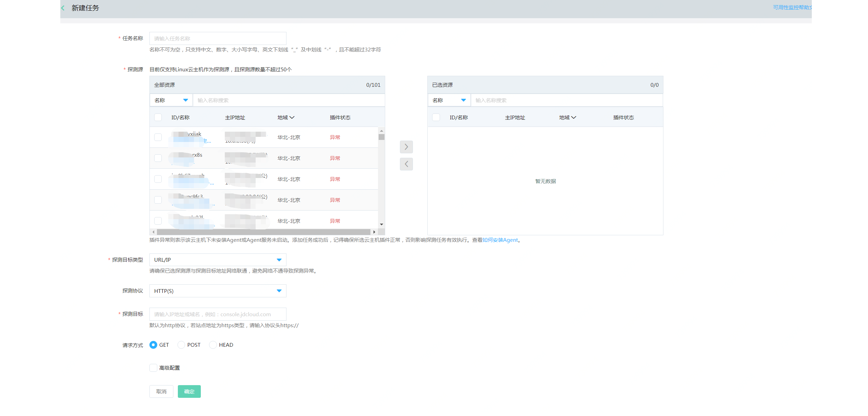
Task: Select the POST request method
Action: (181, 345)
